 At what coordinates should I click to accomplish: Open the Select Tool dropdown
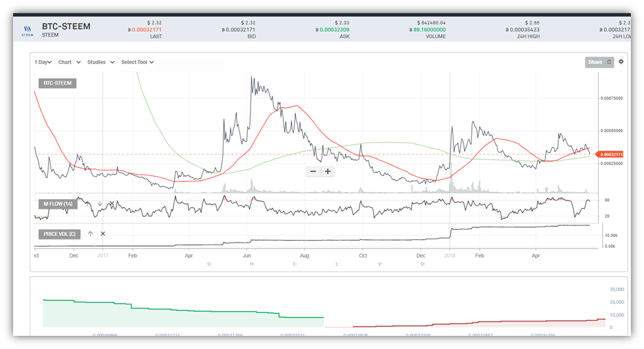pos(137,62)
